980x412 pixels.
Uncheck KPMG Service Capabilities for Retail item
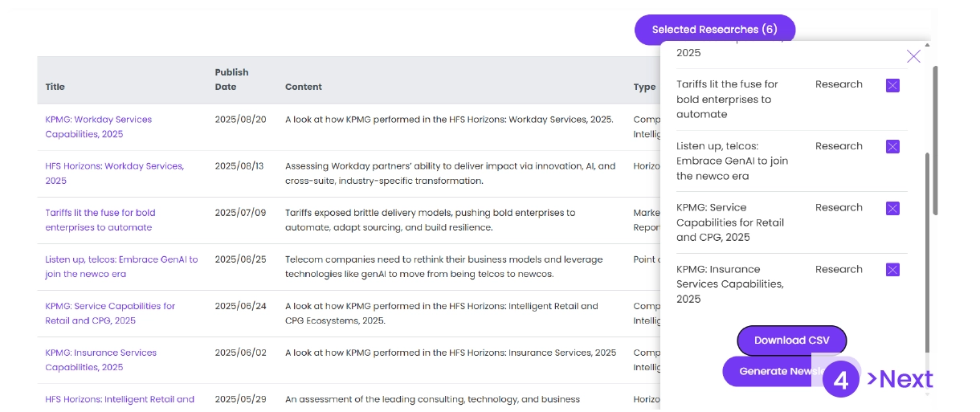click(892, 208)
